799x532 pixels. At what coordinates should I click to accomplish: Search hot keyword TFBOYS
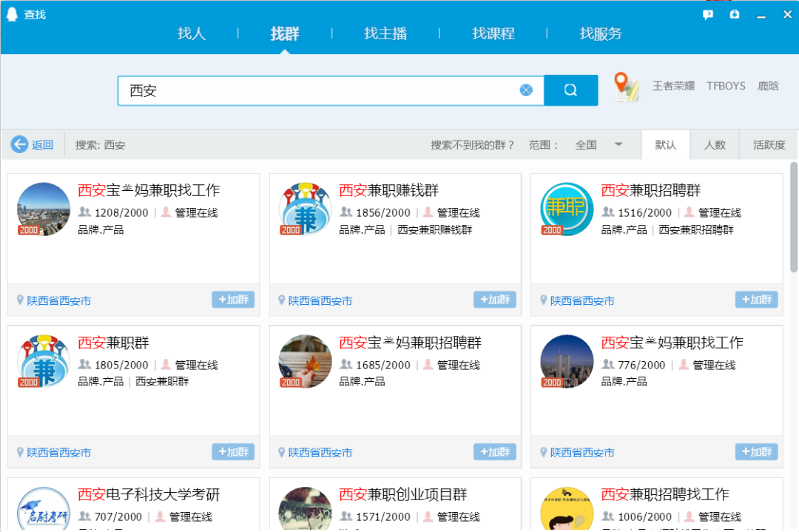(726, 86)
